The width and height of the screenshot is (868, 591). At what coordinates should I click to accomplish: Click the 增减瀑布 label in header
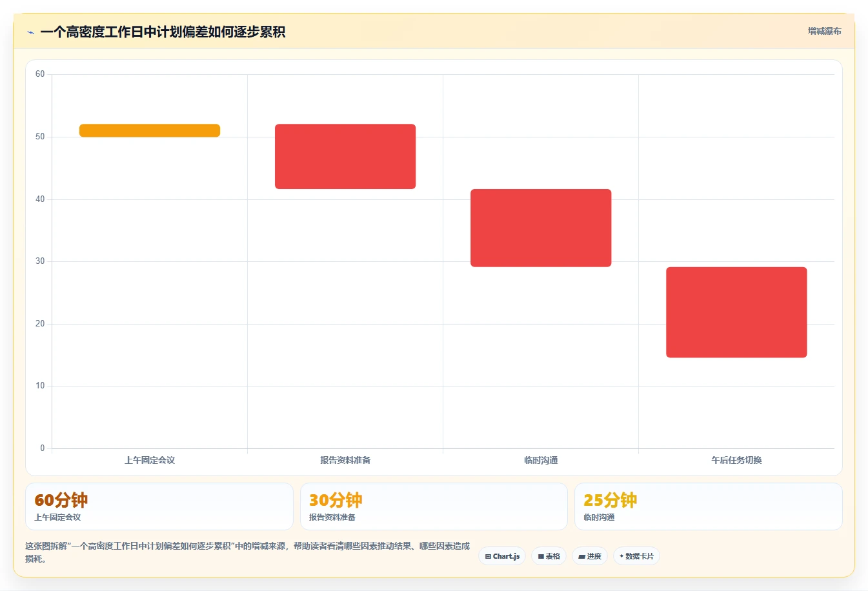pos(824,31)
